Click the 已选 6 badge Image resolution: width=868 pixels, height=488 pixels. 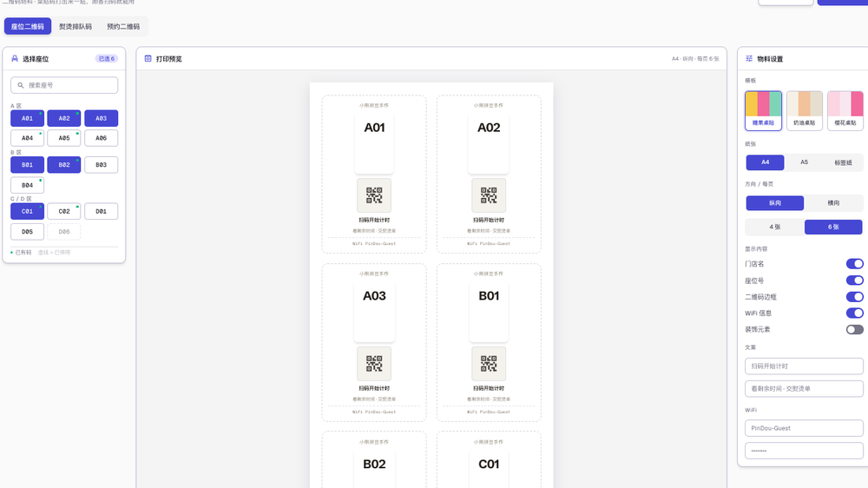(x=106, y=59)
